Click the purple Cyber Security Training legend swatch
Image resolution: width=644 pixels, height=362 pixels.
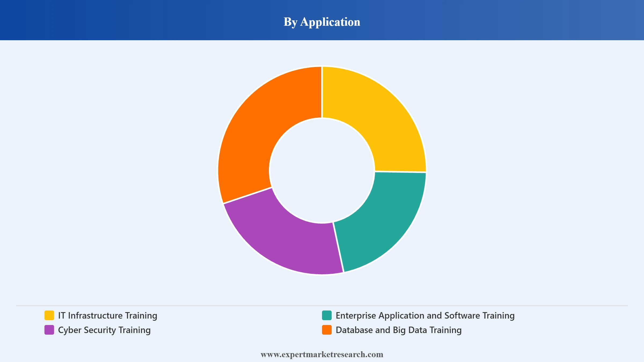[49, 330]
